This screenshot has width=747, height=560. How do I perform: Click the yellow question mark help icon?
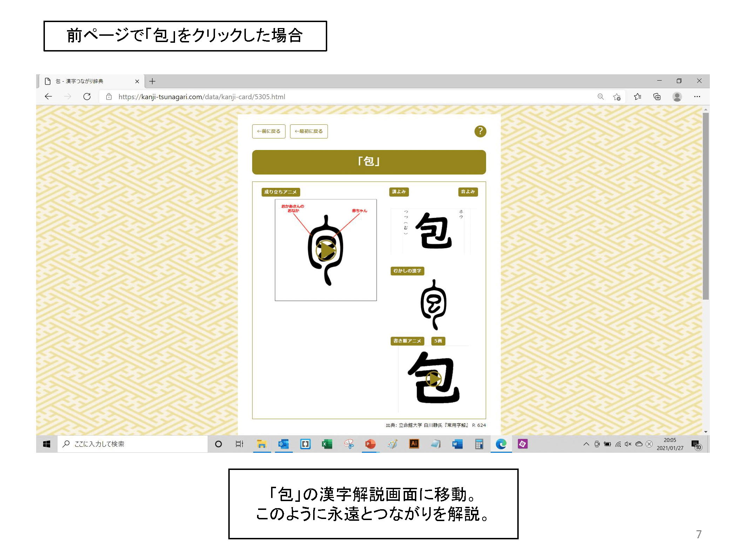(x=480, y=131)
